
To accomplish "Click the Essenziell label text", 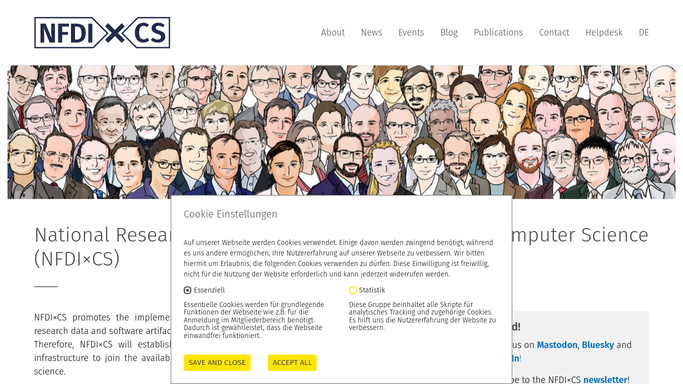I will 209,290.
